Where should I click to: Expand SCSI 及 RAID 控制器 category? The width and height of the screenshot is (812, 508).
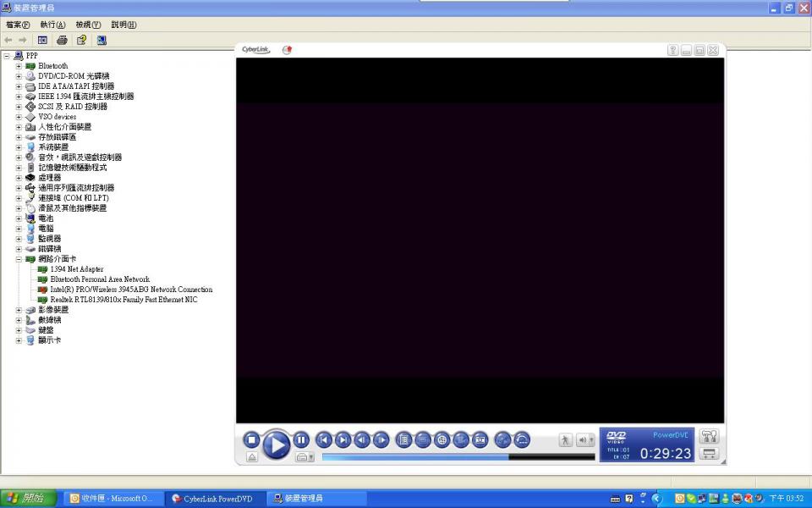tap(19, 107)
